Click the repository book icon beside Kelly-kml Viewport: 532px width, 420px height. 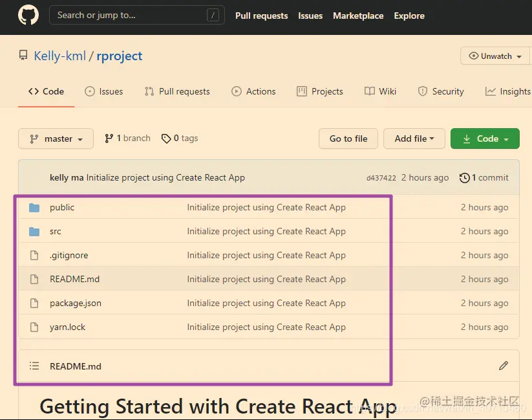tap(23, 56)
